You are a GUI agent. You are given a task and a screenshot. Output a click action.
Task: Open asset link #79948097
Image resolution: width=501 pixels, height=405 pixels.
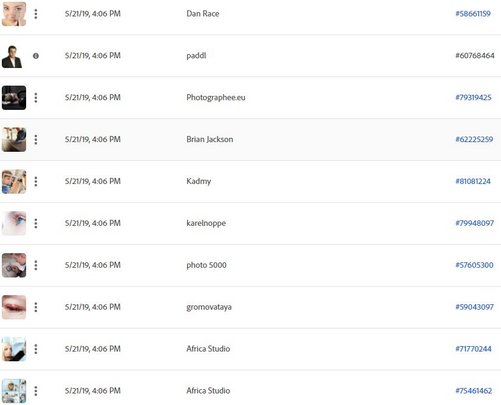[475, 223]
